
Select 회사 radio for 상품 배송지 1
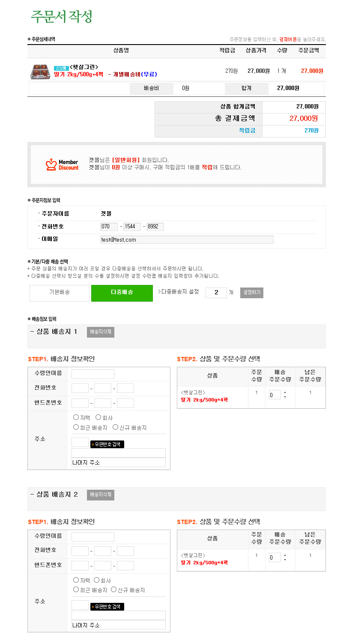pos(98,417)
